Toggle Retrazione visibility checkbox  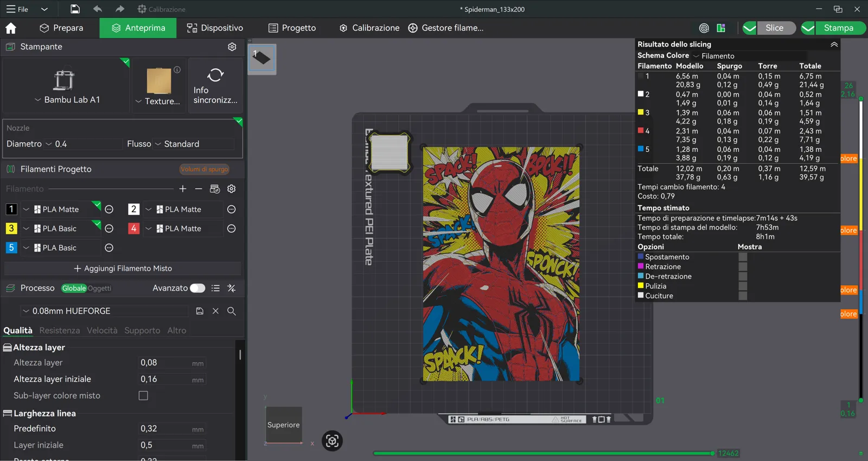(x=743, y=267)
